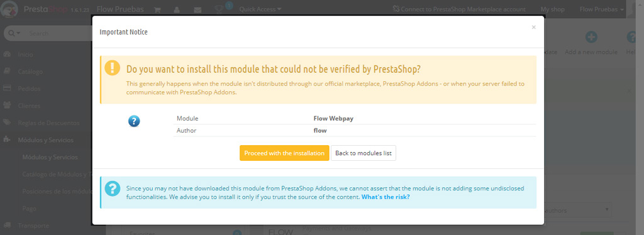Select Catálogo in the sidebar menu
Viewport: 644px width, 235px height.
coord(30,72)
